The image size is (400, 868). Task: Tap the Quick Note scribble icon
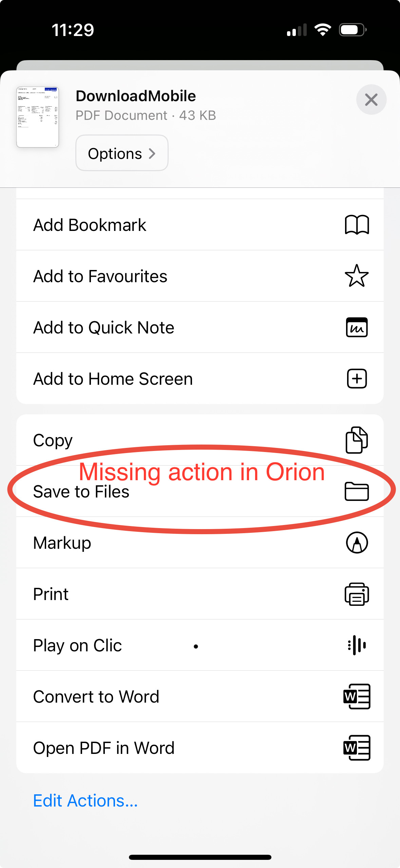tap(357, 327)
